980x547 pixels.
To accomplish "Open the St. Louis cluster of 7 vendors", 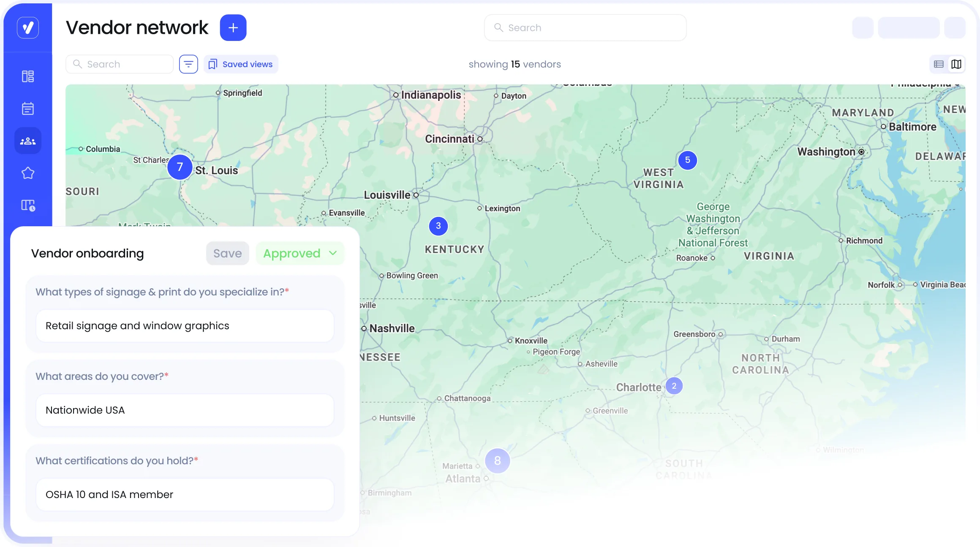I will (x=180, y=167).
